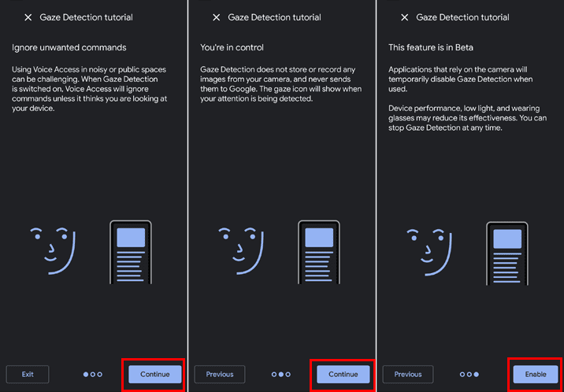This screenshot has height=392, width=564.
Task: Select the heading "You're in control"
Action: pos(232,47)
